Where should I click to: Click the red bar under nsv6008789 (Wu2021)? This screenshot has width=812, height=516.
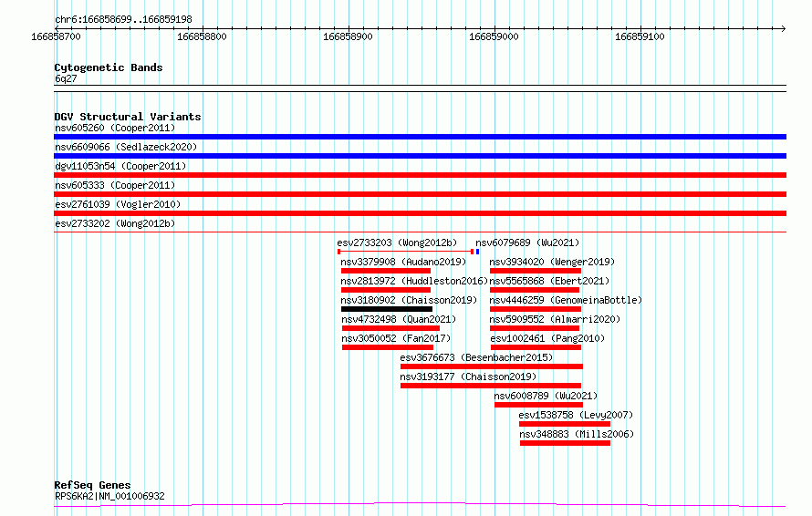point(538,405)
